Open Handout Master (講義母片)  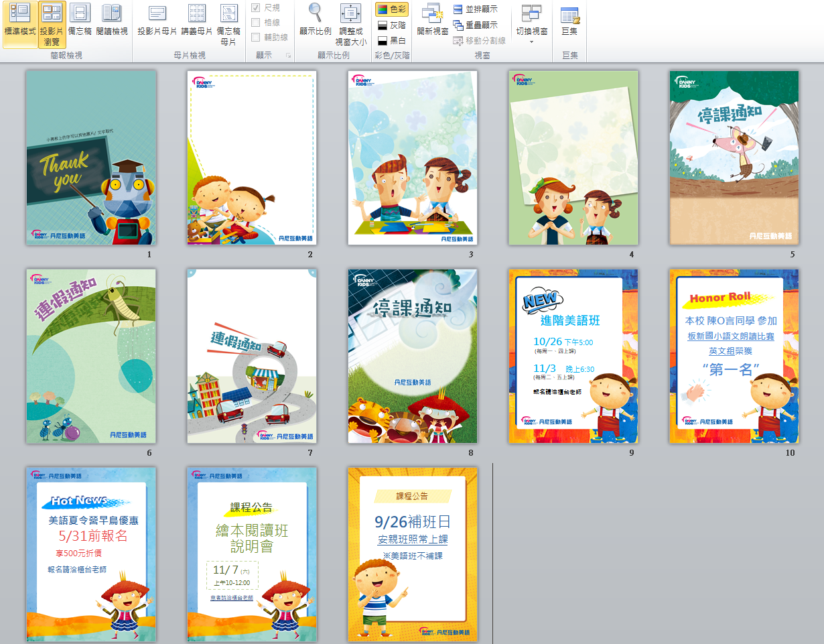(197, 20)
